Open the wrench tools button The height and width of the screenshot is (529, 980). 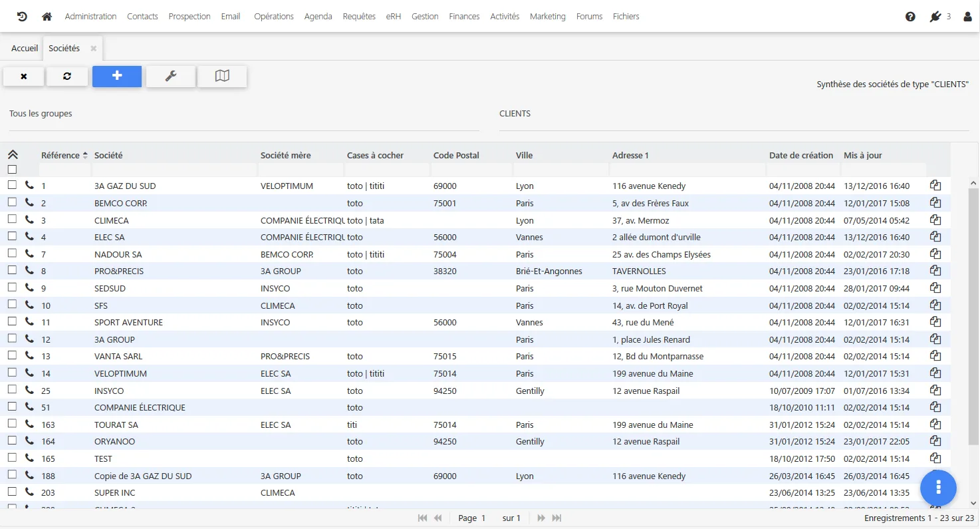pyautogui.click(x=171, y=77)
